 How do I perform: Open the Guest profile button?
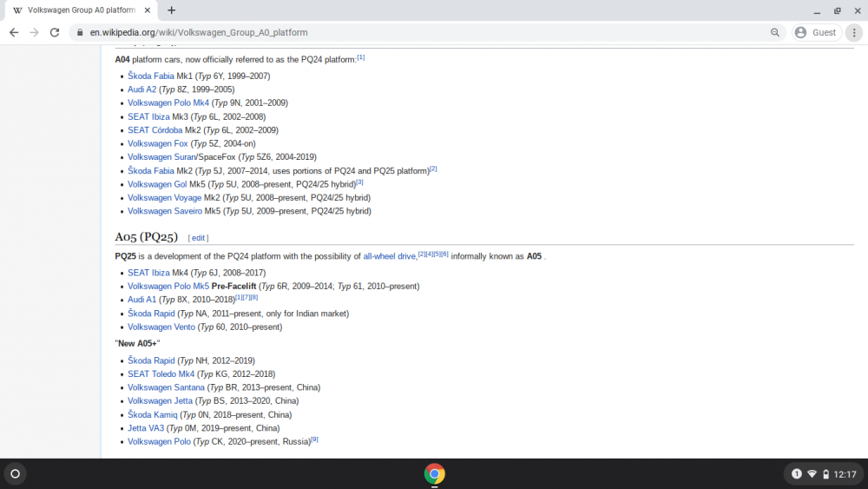click(x=817, y=33)
